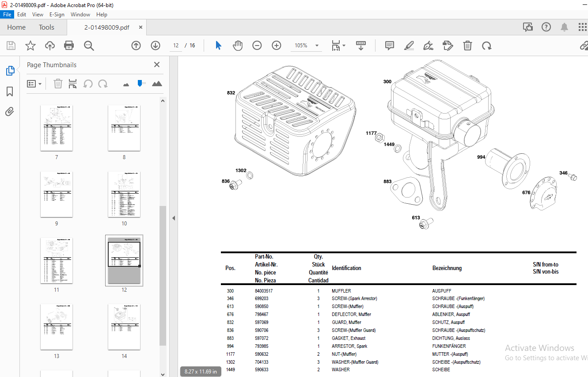The image size is (588, 377).
Task: Click the DEFLECTOR, Muffler identification text
Action: (x=351, y=315)
